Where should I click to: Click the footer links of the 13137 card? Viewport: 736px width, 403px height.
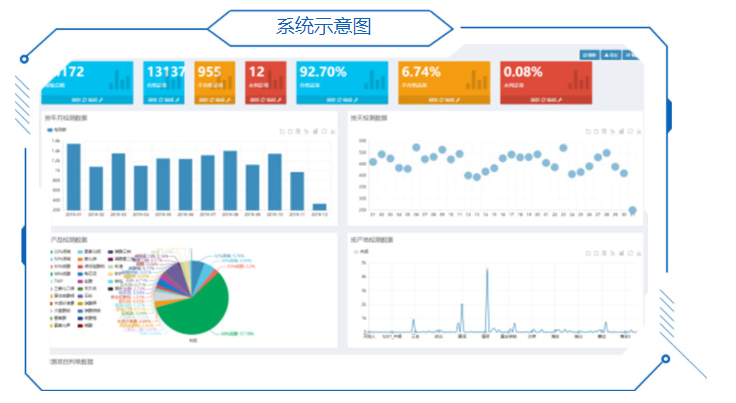coord(163,100)
